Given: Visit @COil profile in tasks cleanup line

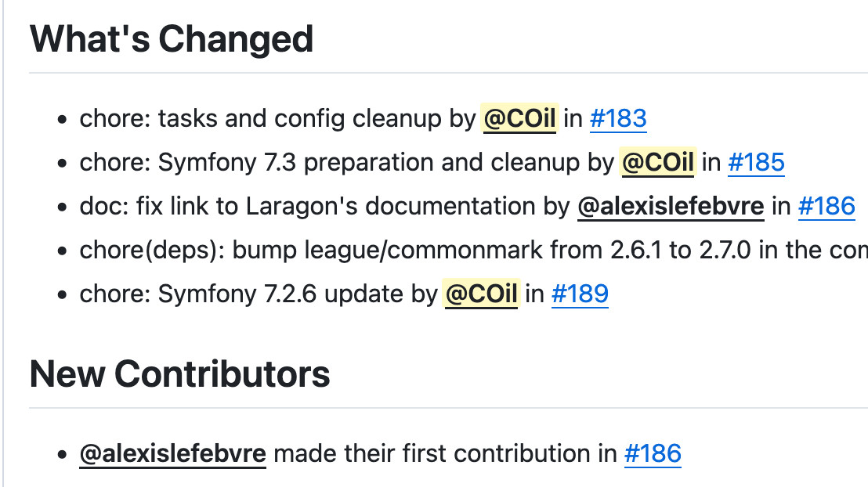Looking at the screenshot, I should pos(520,118).
